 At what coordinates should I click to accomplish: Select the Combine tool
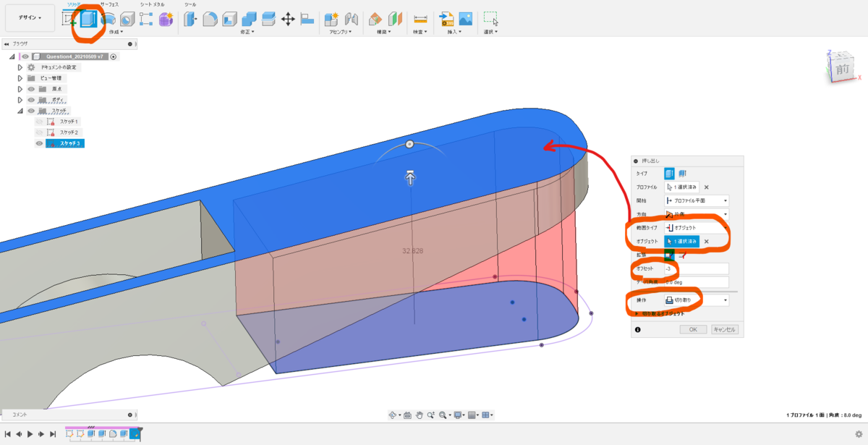(x=249, y=20)
